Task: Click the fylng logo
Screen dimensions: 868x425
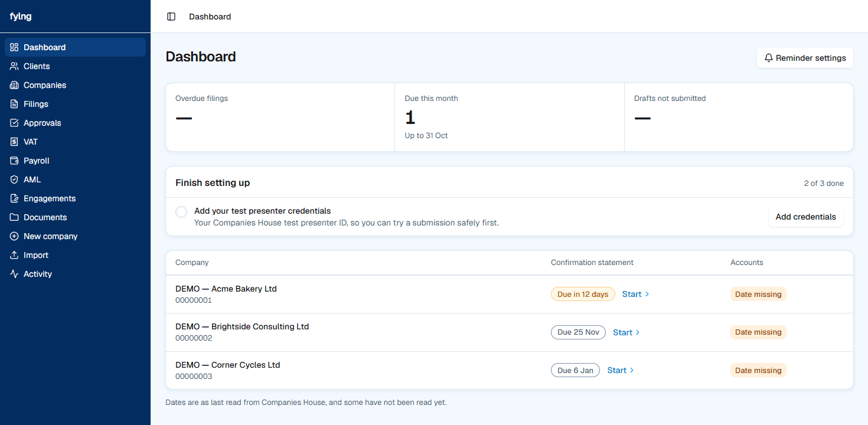Action: point(21,17)
